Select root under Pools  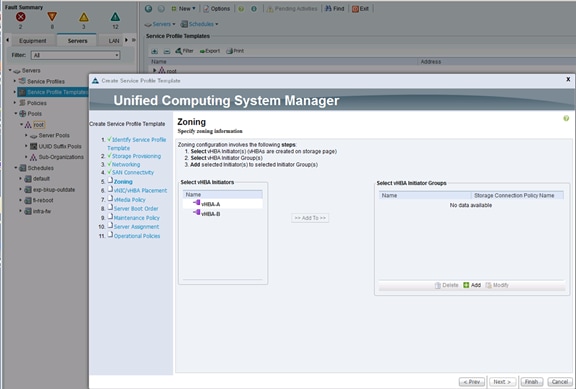coord(39,125)
